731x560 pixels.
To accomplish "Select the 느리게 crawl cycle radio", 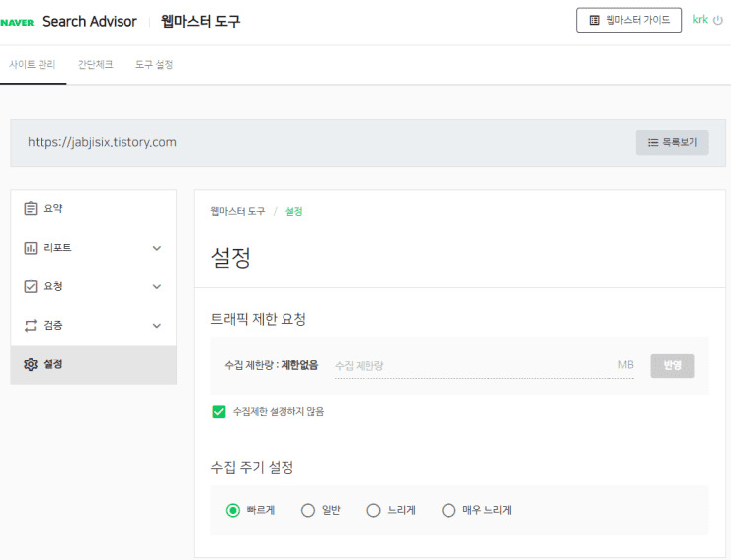I will (x=373, y=510).
